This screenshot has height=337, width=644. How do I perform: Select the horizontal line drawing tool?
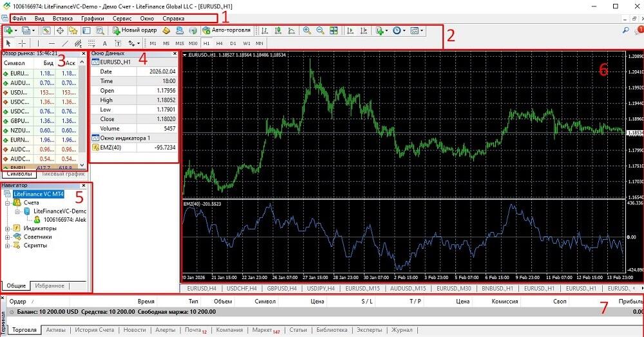[x=52, y=43]
